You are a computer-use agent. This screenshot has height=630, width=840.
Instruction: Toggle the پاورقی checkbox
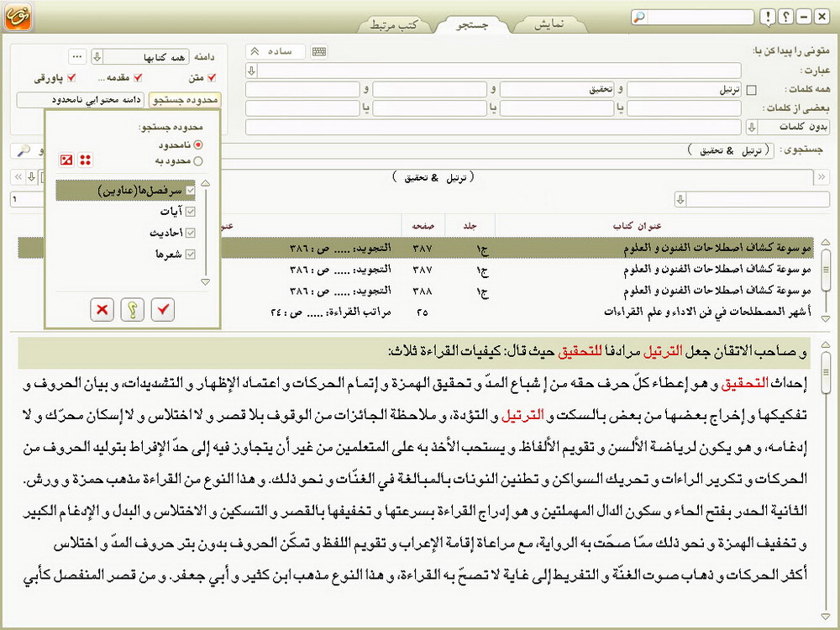click(x=71, y=77)
